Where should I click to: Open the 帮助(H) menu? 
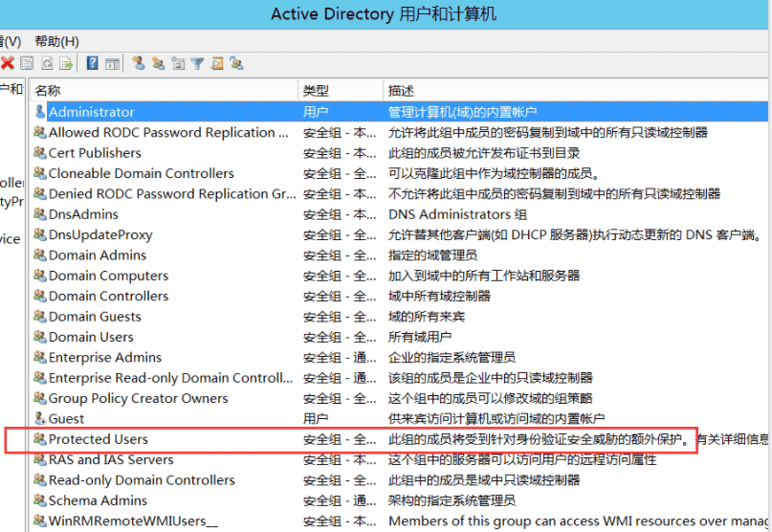pos(56,41)
